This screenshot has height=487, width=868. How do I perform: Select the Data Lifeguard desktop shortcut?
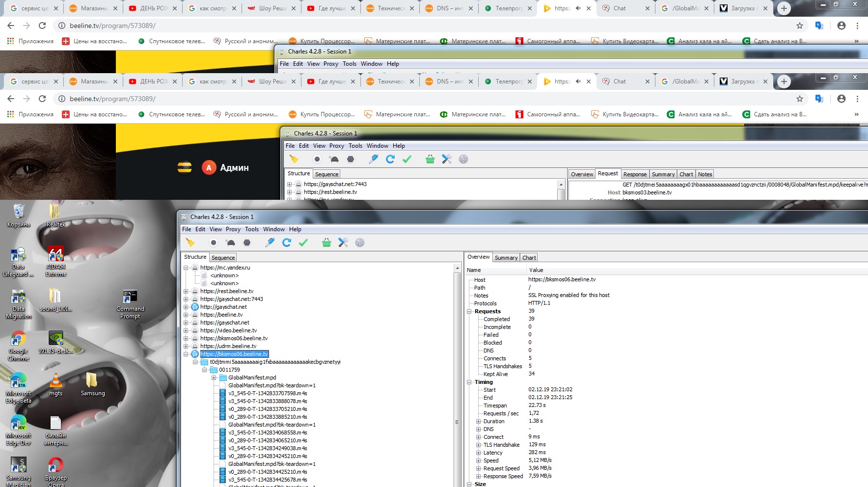[x=18, y=262]
